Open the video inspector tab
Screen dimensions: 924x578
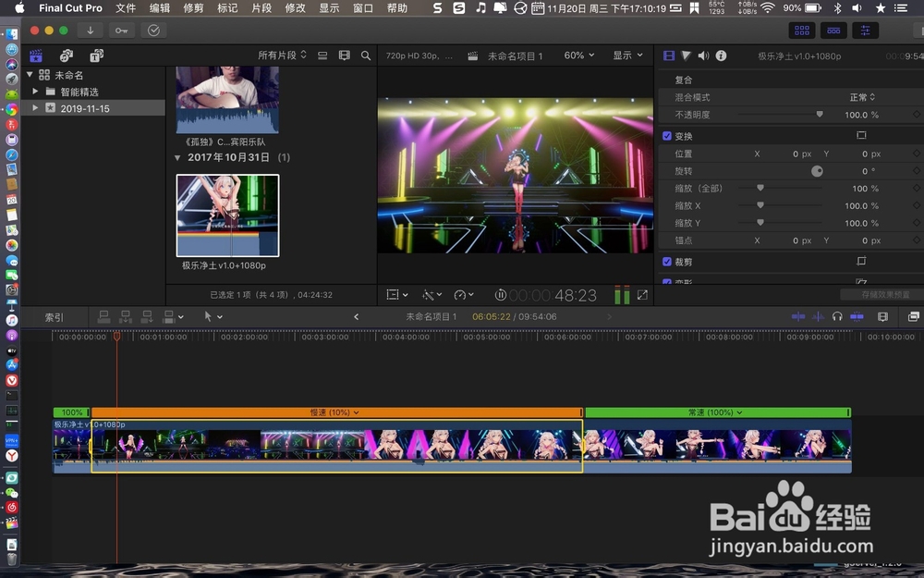click(669, 55)
